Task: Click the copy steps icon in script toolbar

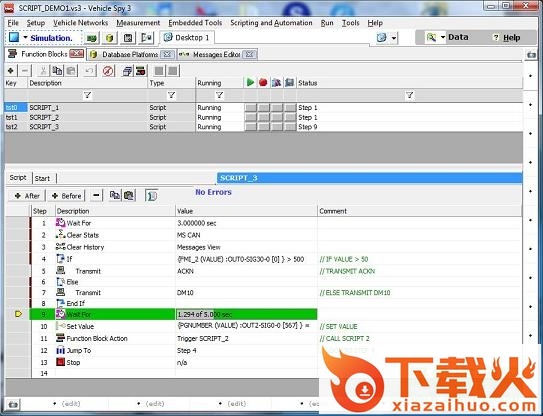Action: (x=115, y=196)
